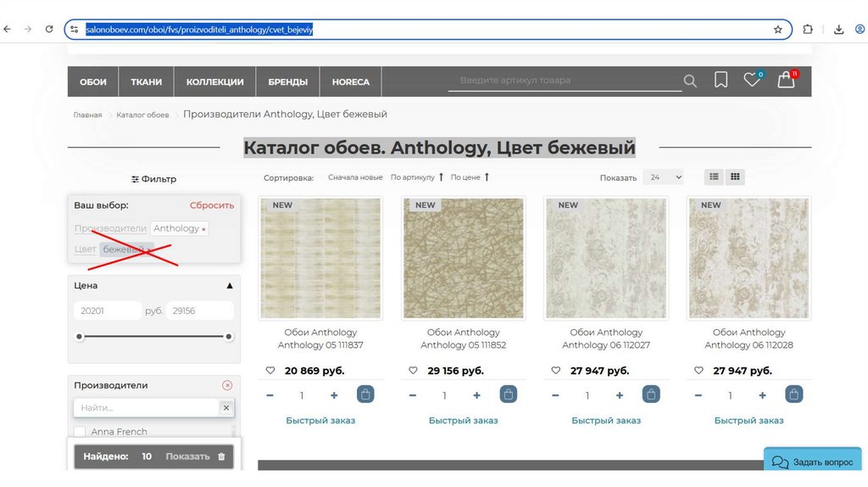Add Anthology 06 112027 to favorites
Viewport: 868px width, 487px height.
556,371
